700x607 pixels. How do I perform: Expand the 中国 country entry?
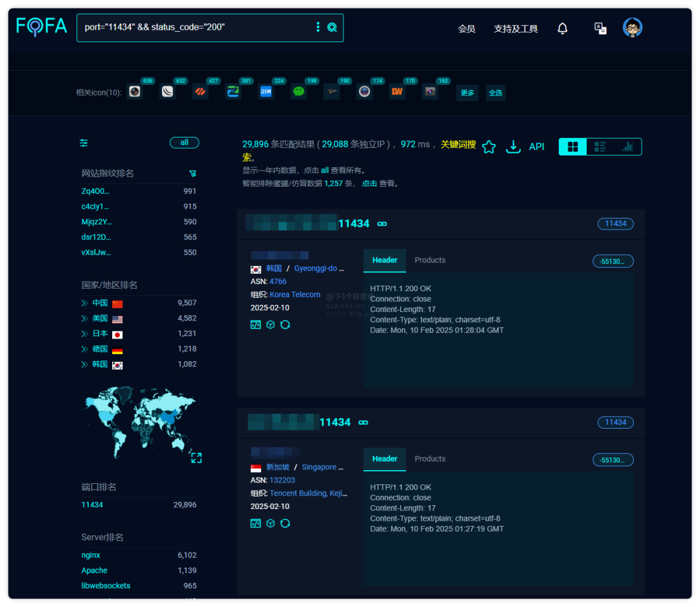[85, 303]
